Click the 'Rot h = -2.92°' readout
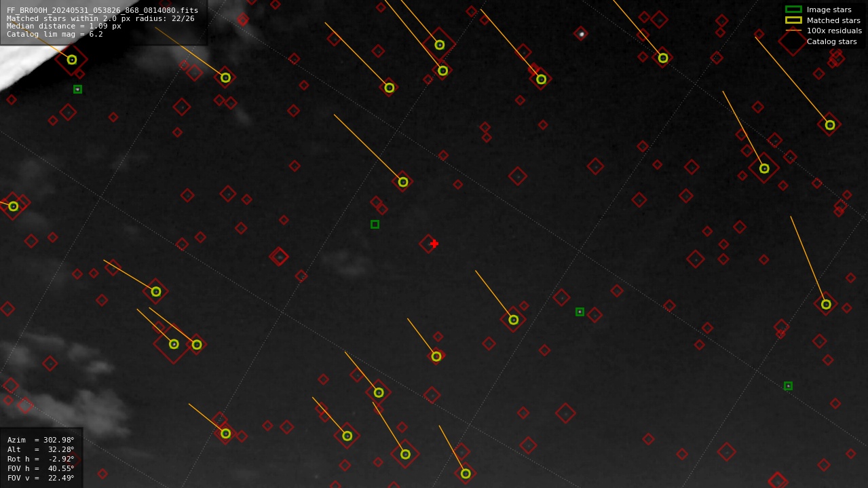Image resolution: width=868 pixels, height=488 pixels. tap(41, 459)
